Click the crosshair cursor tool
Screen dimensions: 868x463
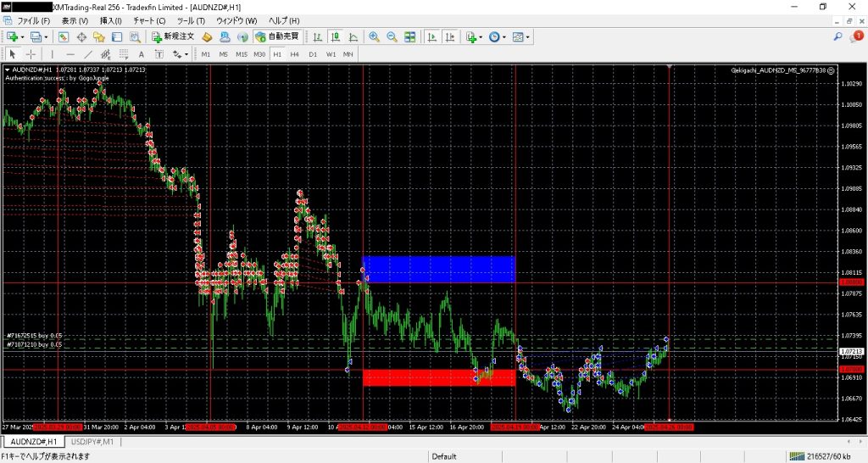point(31,54)
